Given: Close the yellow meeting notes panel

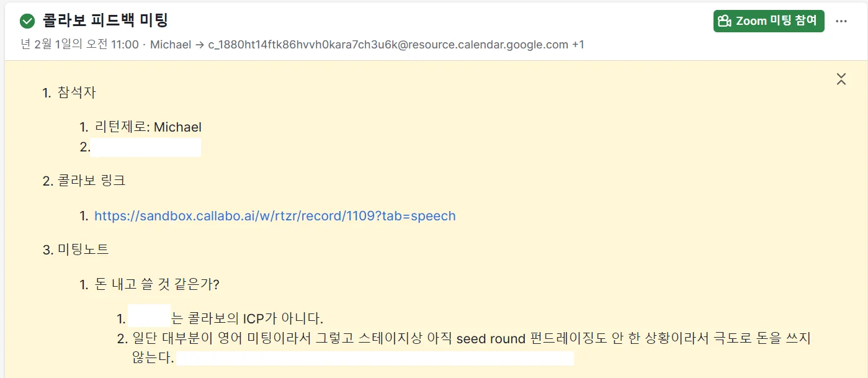Looking at the screenshot, I should coord(841,79).
